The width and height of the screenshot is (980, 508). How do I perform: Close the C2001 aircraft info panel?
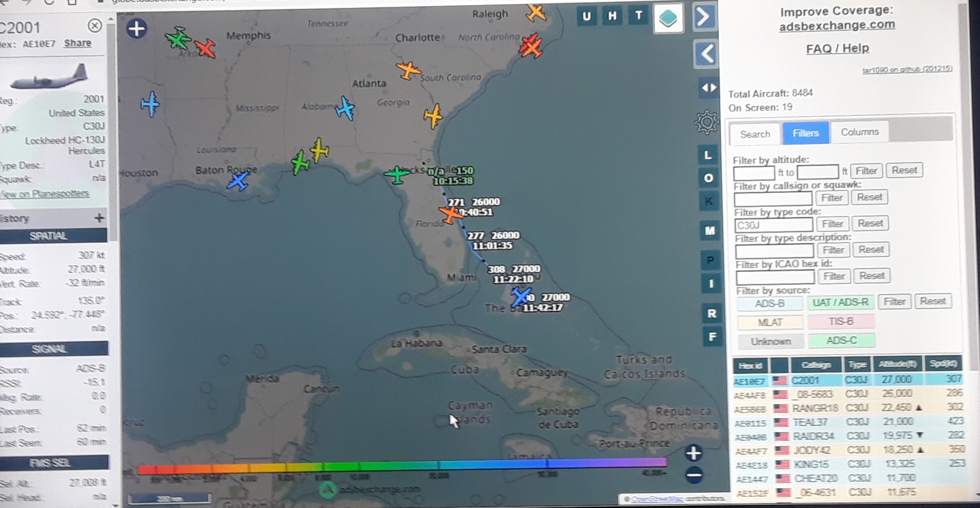click(95, 26)
